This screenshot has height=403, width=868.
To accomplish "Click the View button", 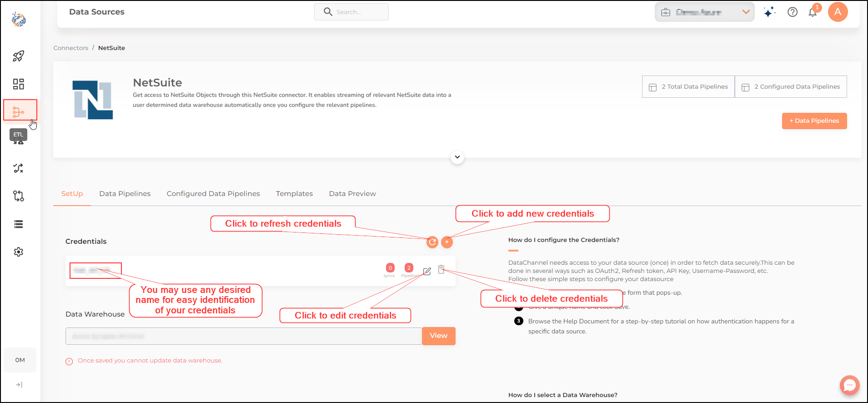I will [x=439, y=336].
